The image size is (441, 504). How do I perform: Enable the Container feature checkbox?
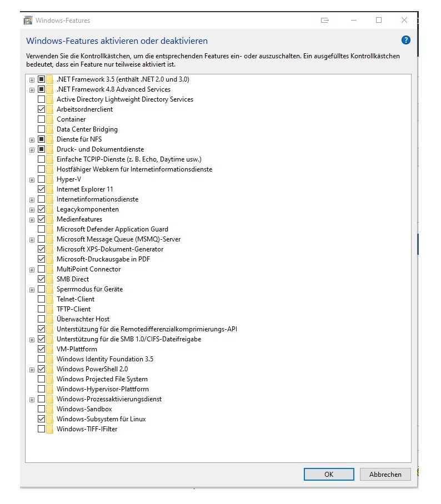tap(41, 119)
